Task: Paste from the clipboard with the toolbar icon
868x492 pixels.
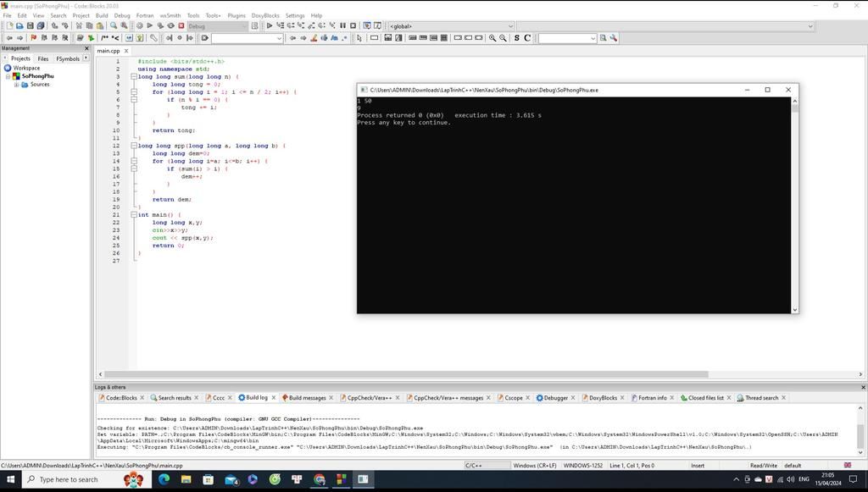Action: pos(100,25)
